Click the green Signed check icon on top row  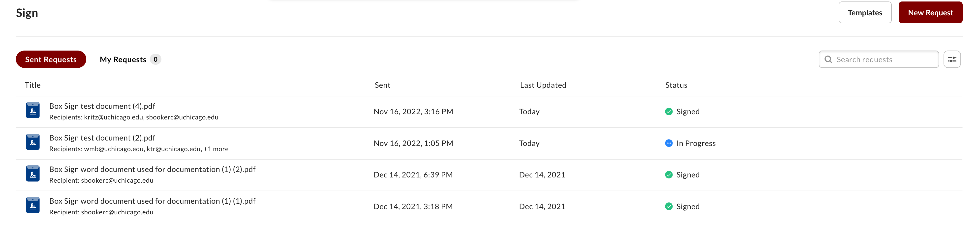[x=669, y=112]
